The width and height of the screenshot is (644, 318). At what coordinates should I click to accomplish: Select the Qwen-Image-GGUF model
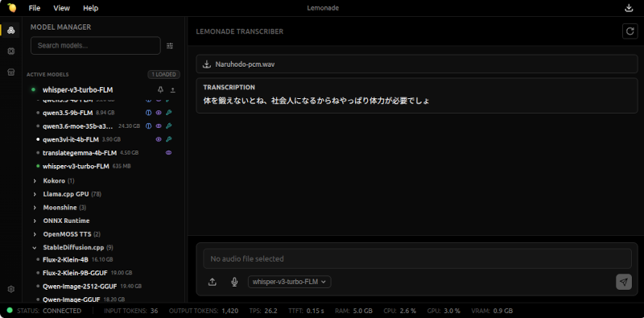pyautogui.click(x=72, y=299)
